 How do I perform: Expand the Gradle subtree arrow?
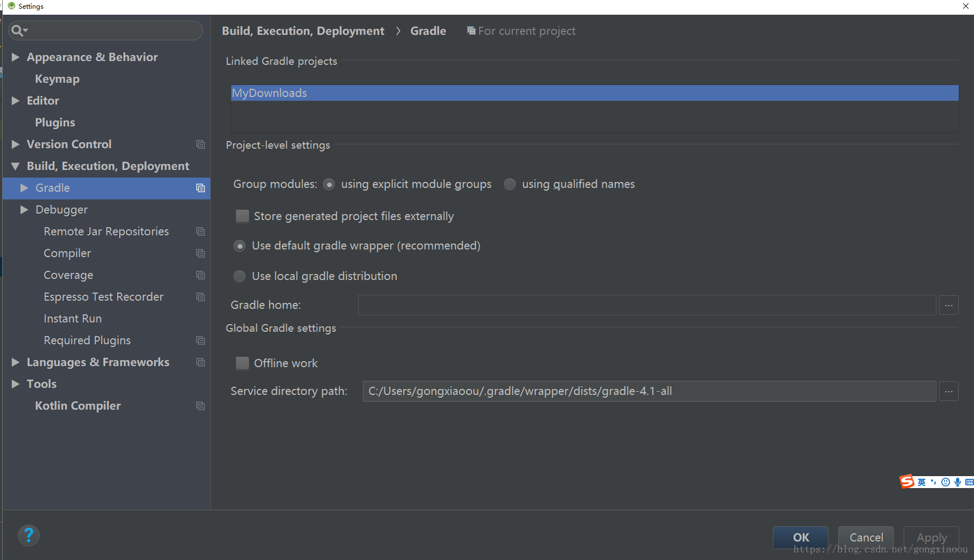pos(25,188)
